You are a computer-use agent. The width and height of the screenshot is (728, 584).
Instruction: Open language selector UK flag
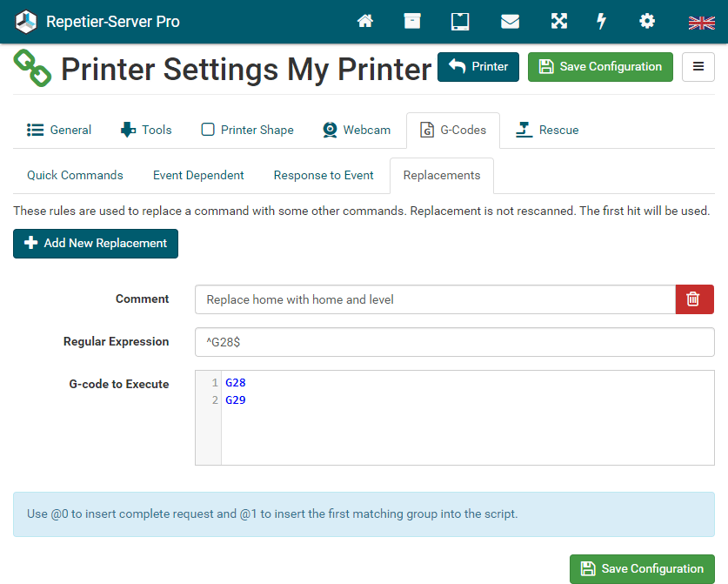(701, 22)
